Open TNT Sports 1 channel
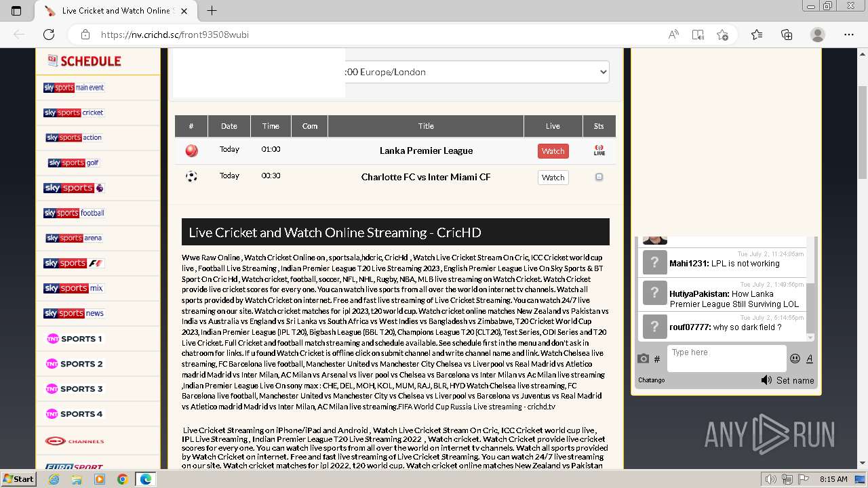Viewport: 868px width, 488px height. click(x=74, y=338)
